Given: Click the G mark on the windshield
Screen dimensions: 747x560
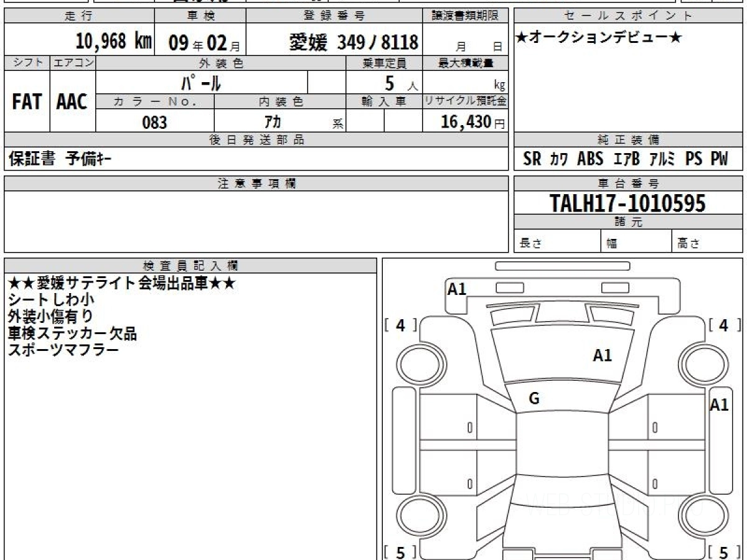Looking at the screenshot, I should tap(533, 399).
